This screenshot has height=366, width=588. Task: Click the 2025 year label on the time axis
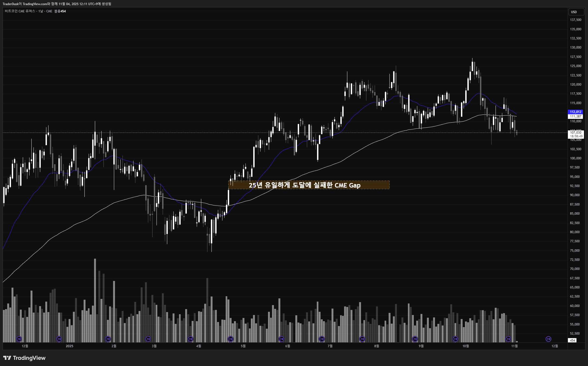[69, 346]
